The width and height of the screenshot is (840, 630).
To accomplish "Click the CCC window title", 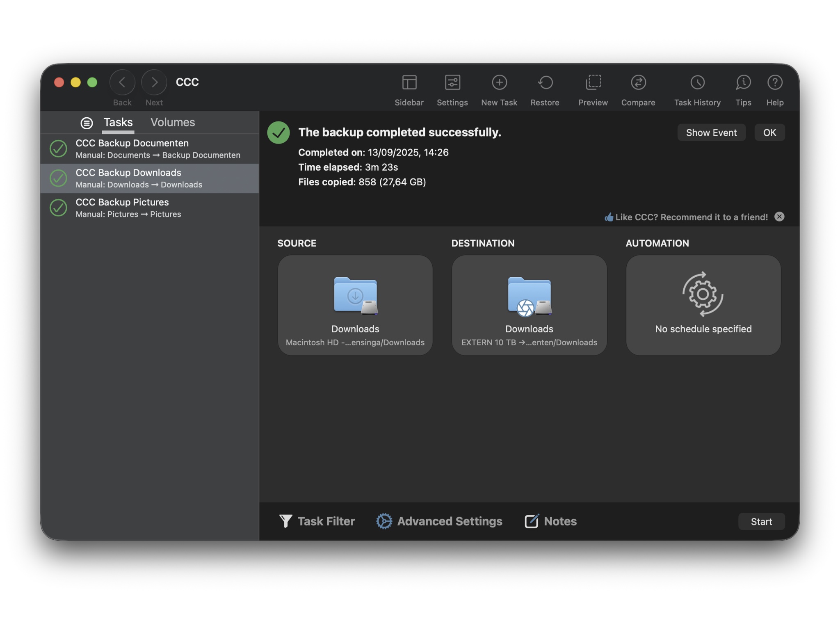I will tap(187, 82).
